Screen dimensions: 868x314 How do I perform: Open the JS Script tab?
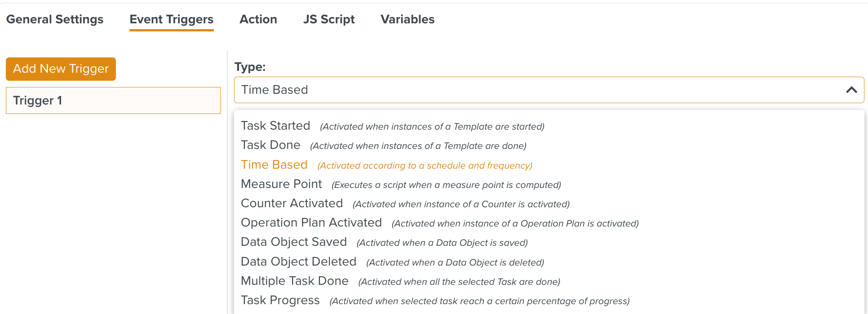pos(328,19)
